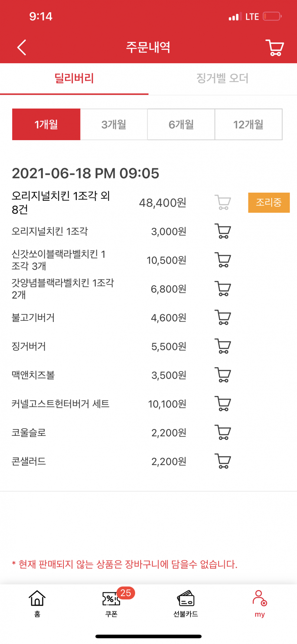Select the 3개월 period filter
This screenshot has height=644, width=297.
[x=114, y=125]
